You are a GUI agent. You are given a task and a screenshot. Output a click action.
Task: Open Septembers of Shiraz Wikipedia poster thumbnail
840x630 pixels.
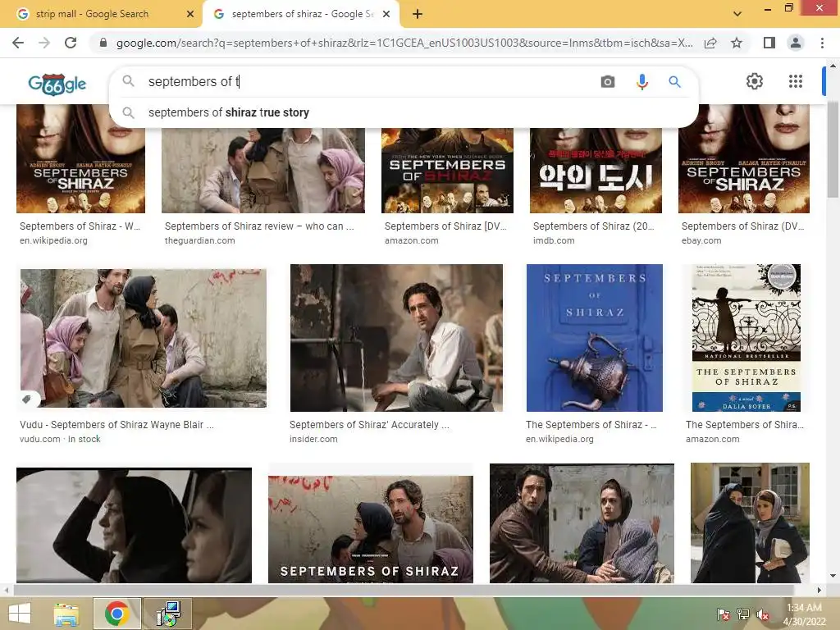coord(81,158)
